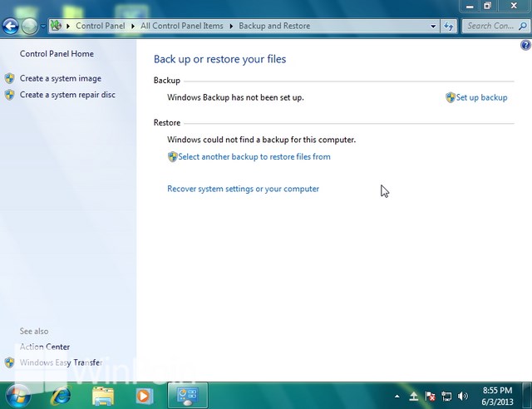The width and height of the screenshot is (532, 409).
Task: Open the Windows Start menu orb
Action: point(18,396)
